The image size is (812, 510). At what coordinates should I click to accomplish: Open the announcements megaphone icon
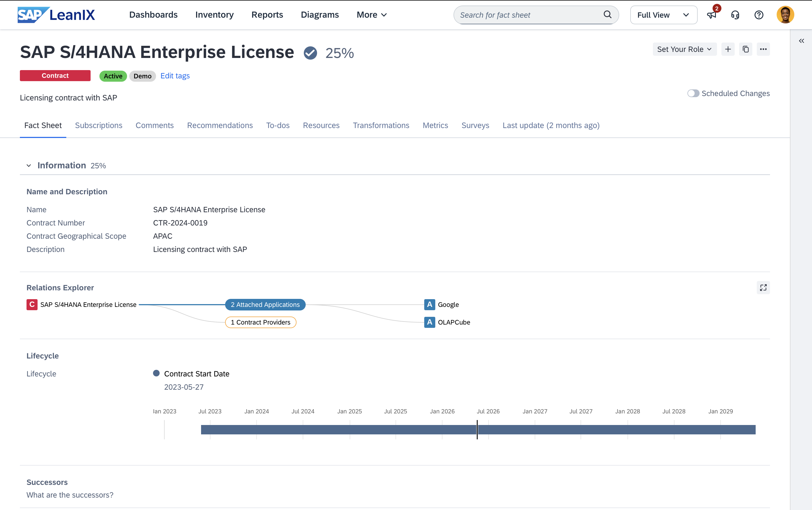click(711, 15)
